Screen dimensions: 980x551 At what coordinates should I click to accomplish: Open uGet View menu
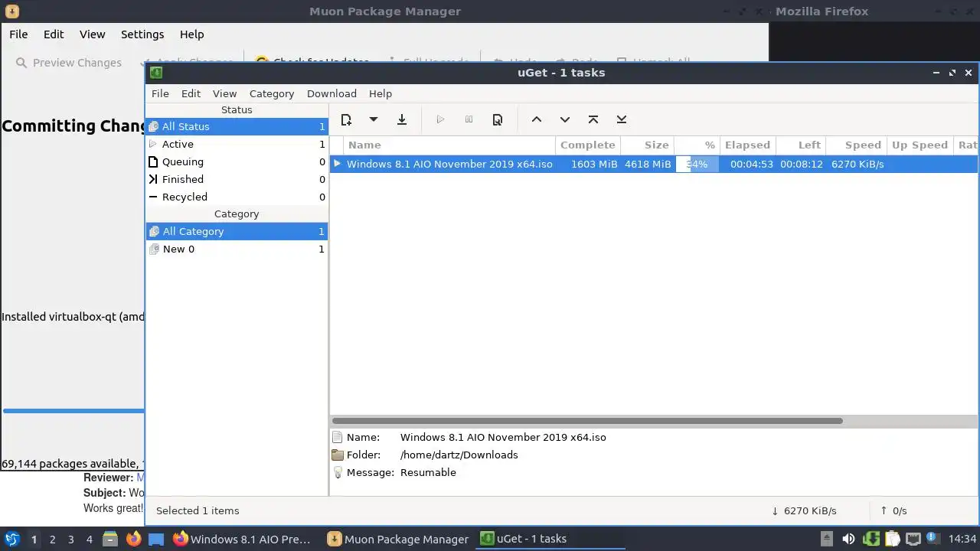point(224,93)
